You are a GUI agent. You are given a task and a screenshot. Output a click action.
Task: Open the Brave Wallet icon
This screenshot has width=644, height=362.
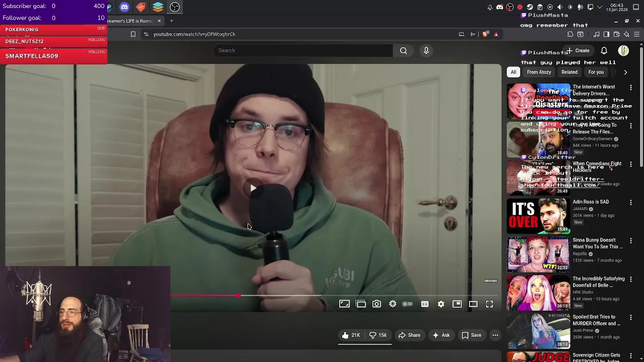pyautogui.click(x=616, y=34)
